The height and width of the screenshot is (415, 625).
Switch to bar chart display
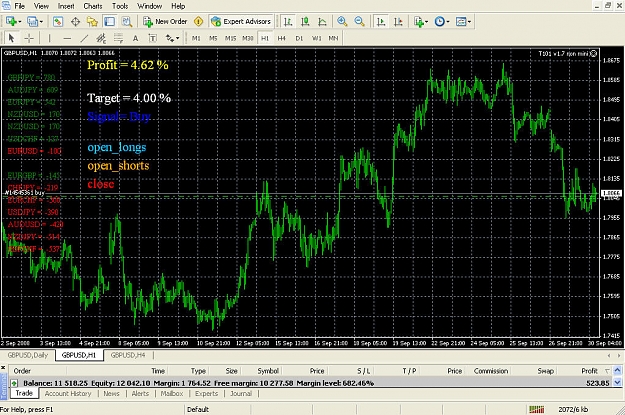pos(287,22)
